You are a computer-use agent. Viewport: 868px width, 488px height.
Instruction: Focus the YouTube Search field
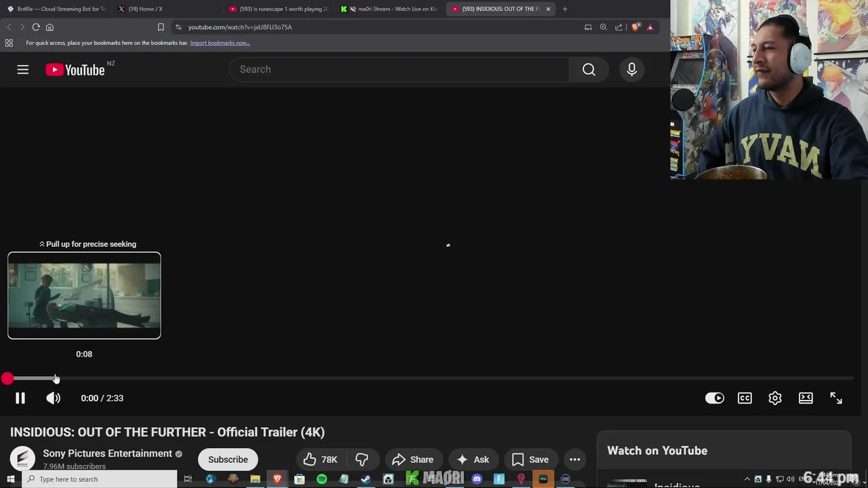point(399,69)
